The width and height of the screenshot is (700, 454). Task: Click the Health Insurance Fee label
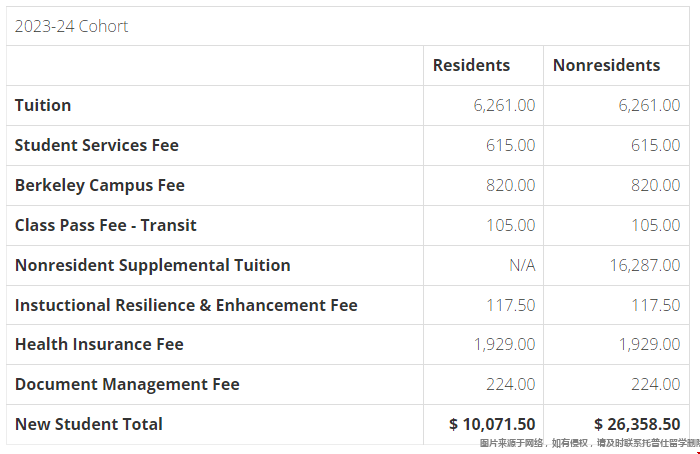[99, 345]
